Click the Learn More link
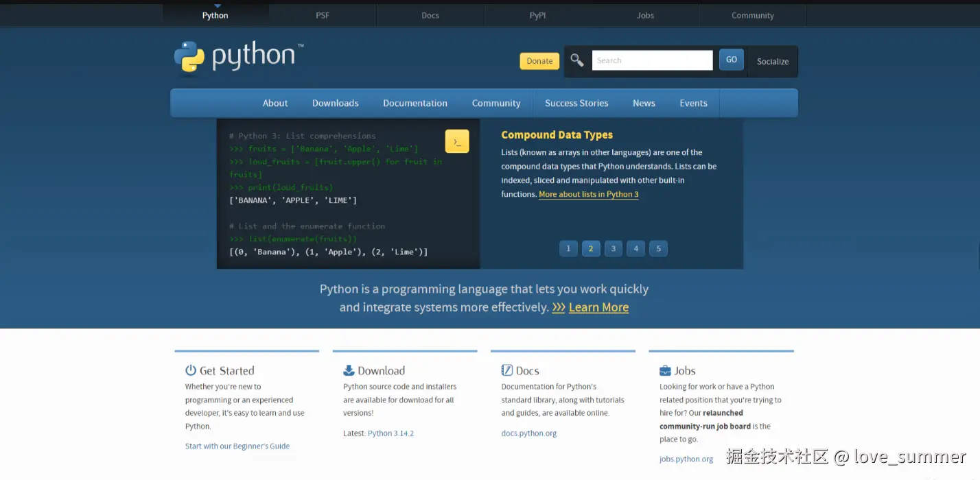 tap(598, 307)
